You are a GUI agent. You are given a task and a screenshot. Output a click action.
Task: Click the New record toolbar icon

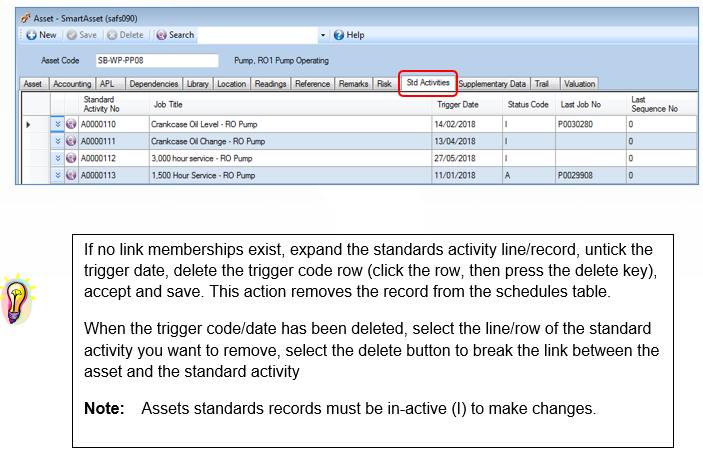32,35
